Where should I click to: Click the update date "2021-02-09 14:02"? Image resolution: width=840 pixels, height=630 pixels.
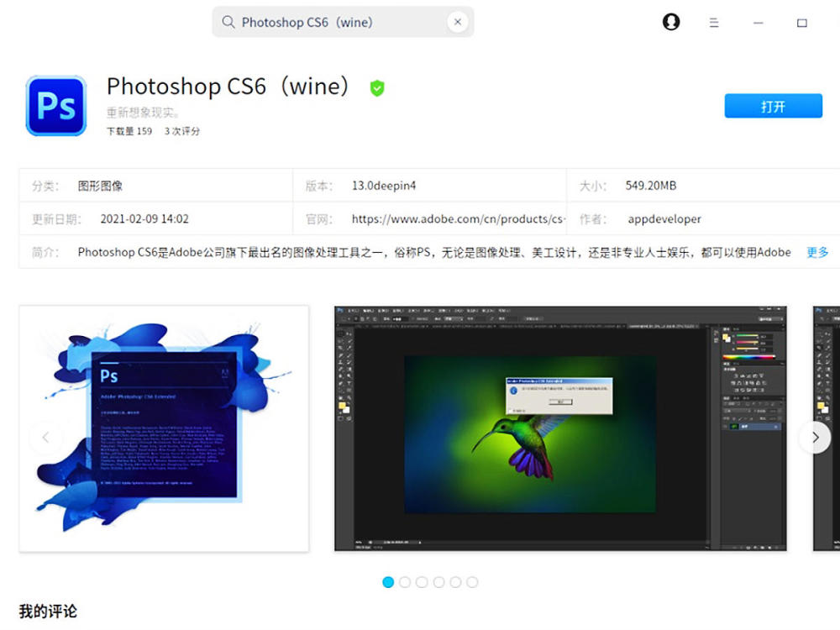[x=144, y=219]
